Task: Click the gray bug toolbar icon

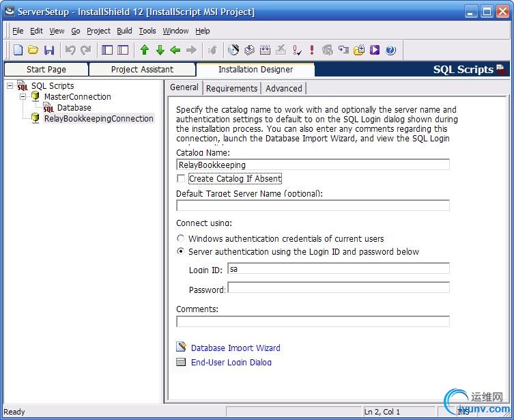Action: pyautogui.click(x=212, y=50)
